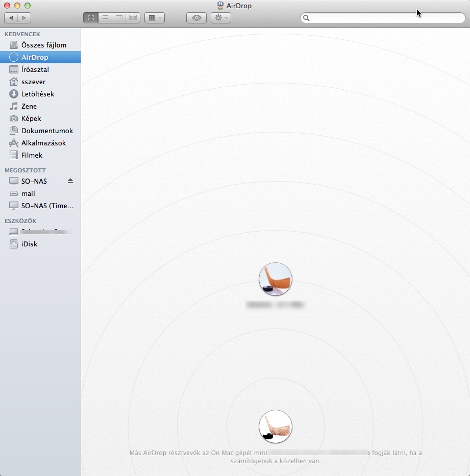Eject the SO-NAS server
Image resolution: width=470 pixels, height=476 pixels.
coord(70,181)
